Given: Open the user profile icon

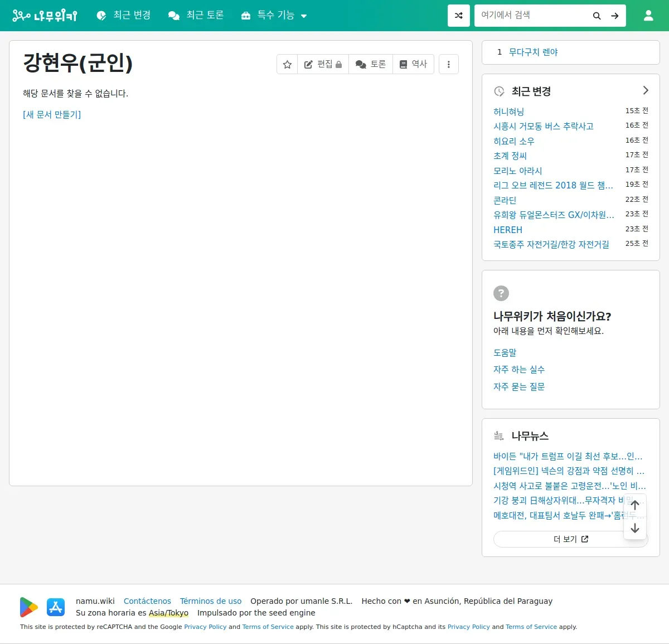Looking at the screenshot, I should 648,16.
